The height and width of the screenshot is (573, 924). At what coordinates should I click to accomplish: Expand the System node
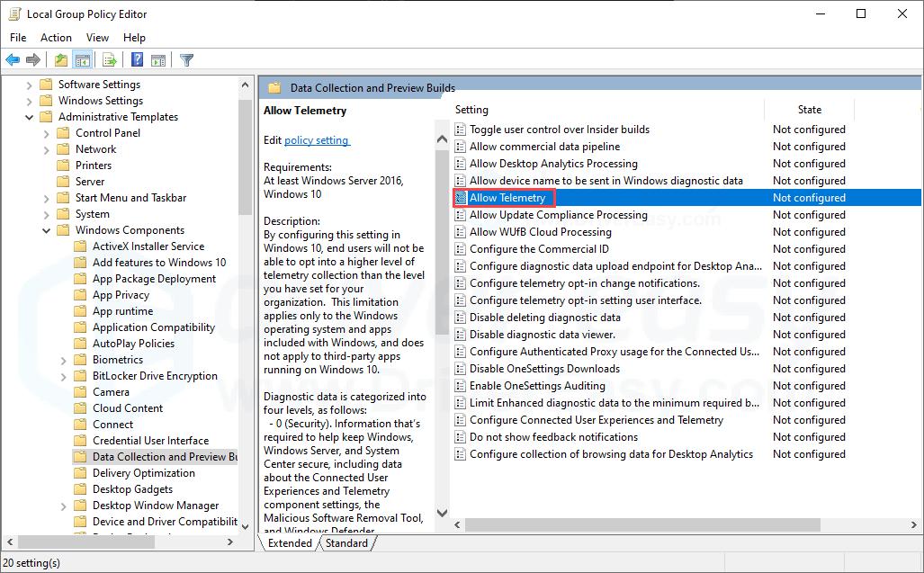click(x=47, y=214)
